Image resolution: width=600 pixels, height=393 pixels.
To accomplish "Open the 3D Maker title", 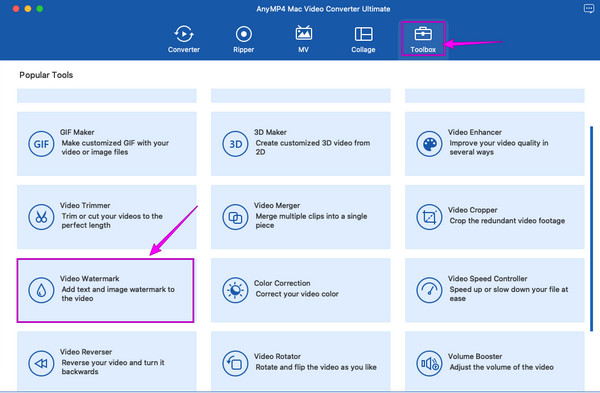I will pos(270,132).
